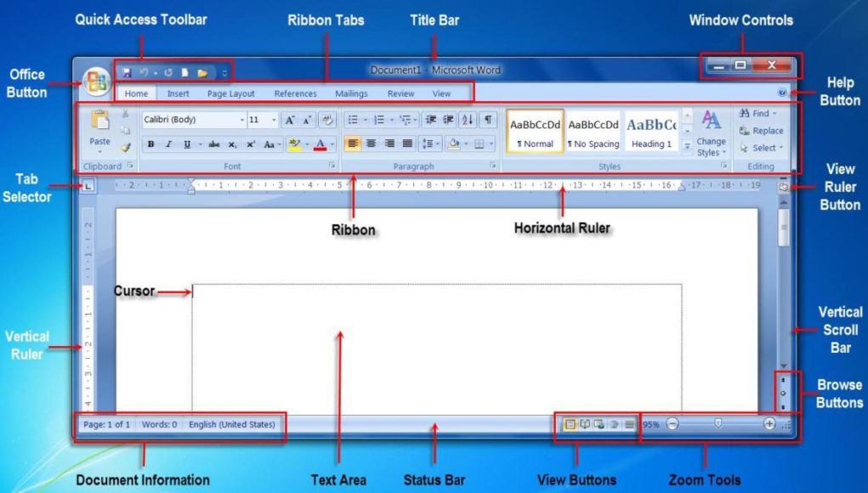868x493 pixels.
Task: Click the Undo icon in Quick Access Toolbar
Action: pos(144,72)
